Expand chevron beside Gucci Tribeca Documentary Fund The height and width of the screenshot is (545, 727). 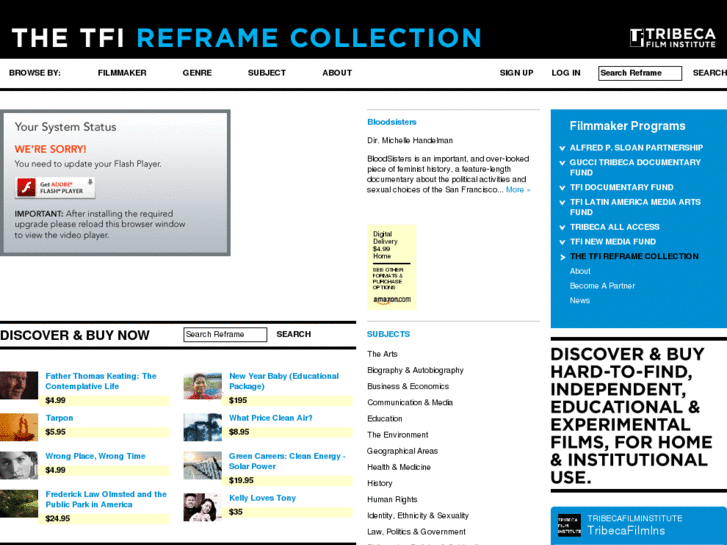click(562, 163)
